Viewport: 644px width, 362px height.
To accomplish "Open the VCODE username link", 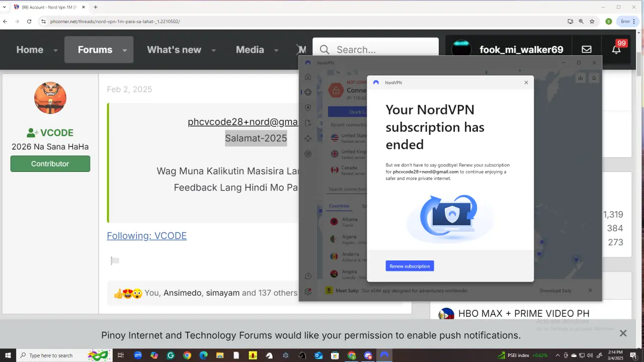I will click(x=57, y=133).
